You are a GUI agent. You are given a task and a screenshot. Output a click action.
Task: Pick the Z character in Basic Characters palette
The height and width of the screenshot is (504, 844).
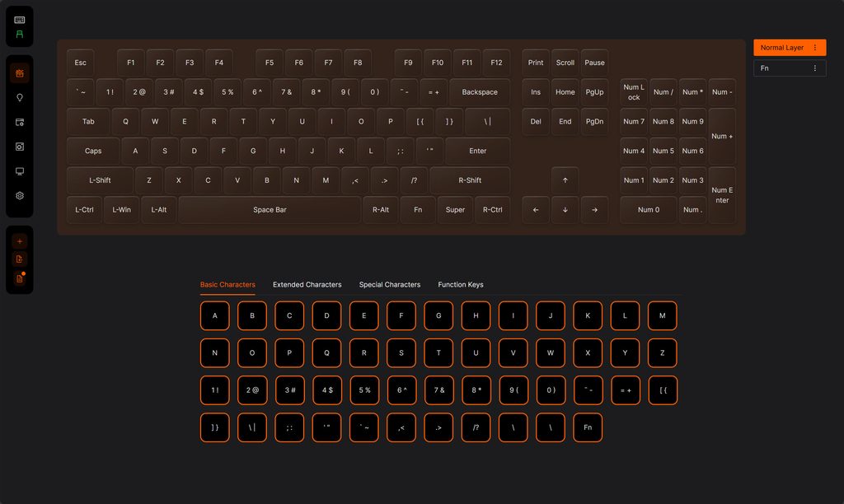point(663,352)
